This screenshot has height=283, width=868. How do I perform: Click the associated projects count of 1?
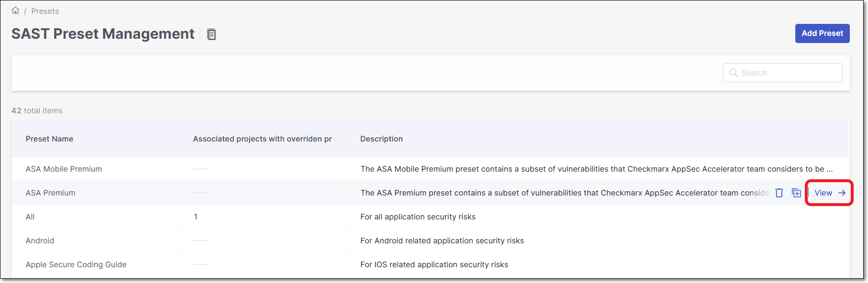point(196,217)
